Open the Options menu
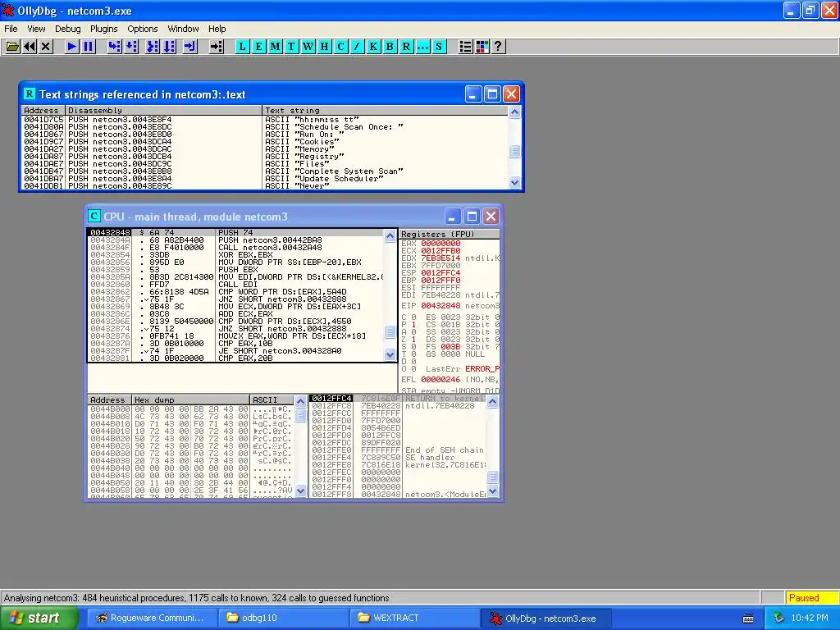The image size is (840, 630). coord(142,29)
